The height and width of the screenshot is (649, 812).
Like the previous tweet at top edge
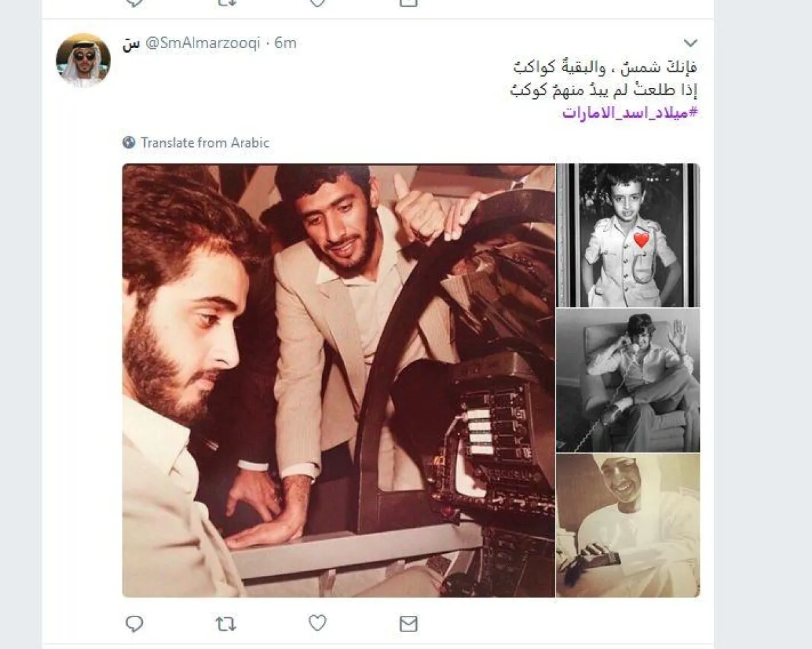click(317, 3)
